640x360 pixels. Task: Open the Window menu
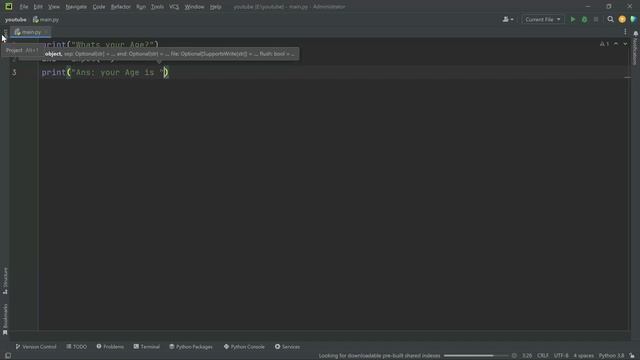point(194,7)
